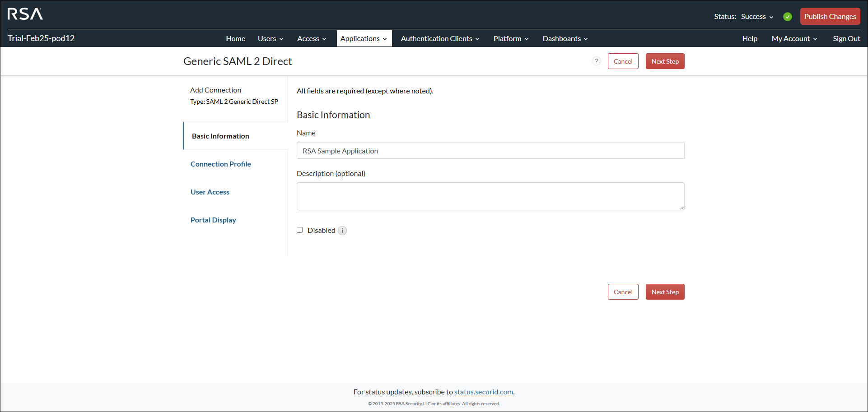This screenshot has width=868, height=412.
Task: Open help via the question mark icon
Action: click(x=597, y=61)
